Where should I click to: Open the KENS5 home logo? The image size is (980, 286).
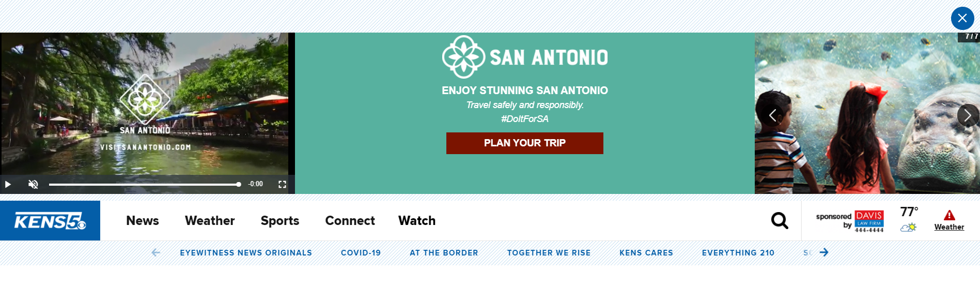coord(50,221)
